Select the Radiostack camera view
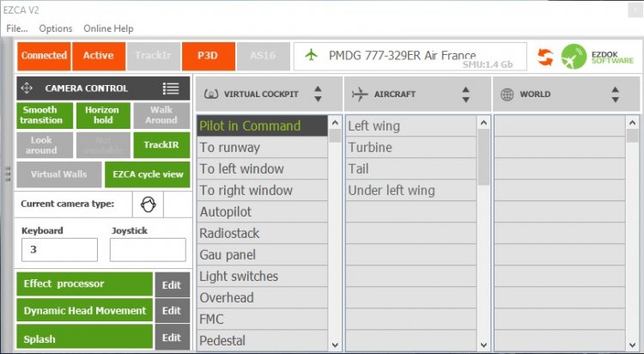Viewport: 644px width, 354px height. coord(262,233)
